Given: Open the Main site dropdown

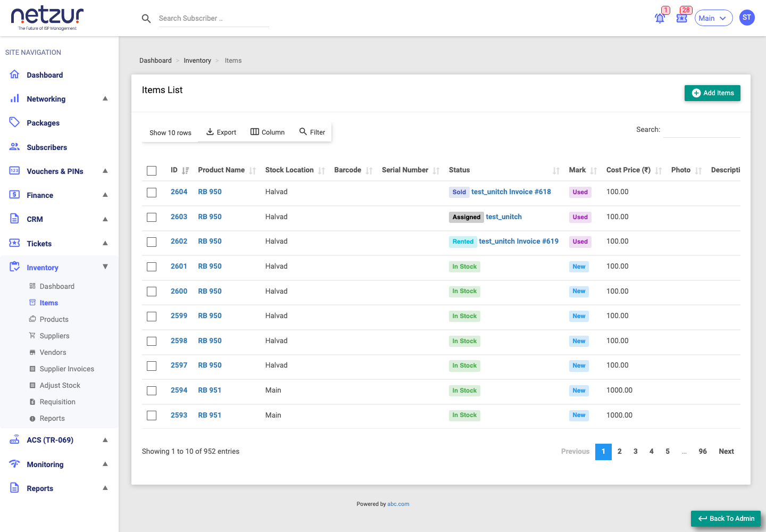Looking at the screenshot, I should (x=713, y=18).
